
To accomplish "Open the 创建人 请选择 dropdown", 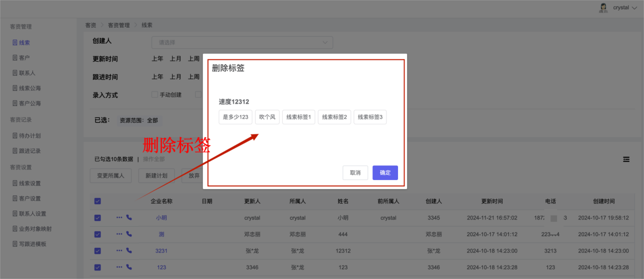I will click(242, 42).
